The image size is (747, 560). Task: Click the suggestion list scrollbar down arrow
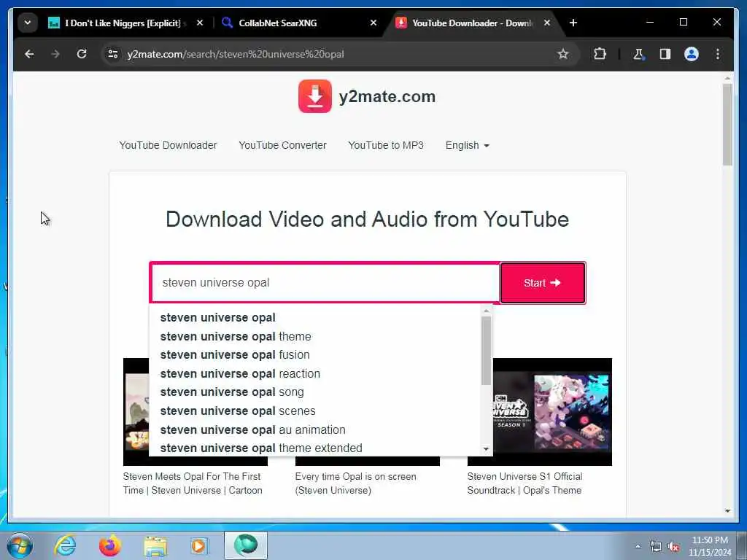(487, 449)
